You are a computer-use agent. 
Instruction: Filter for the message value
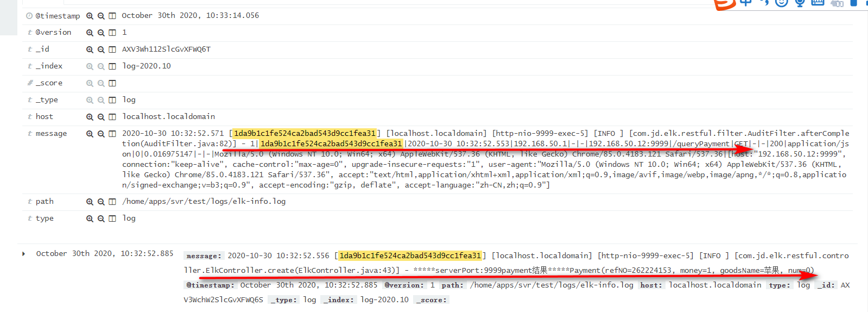click(90, 134)
